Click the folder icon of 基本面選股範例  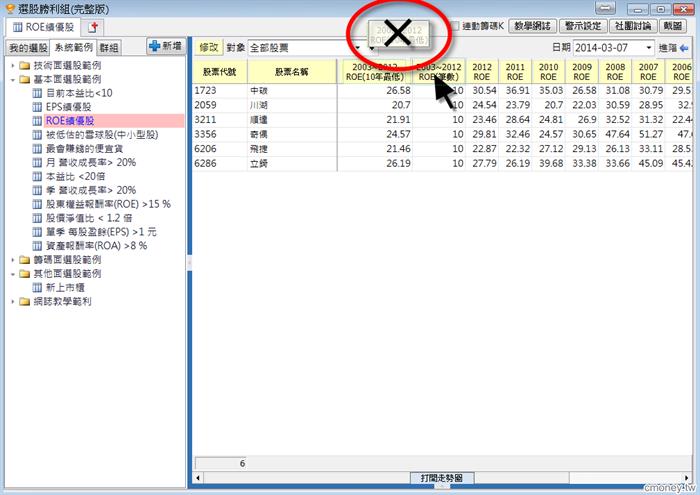pyautogui.click(x=25, y=79)
